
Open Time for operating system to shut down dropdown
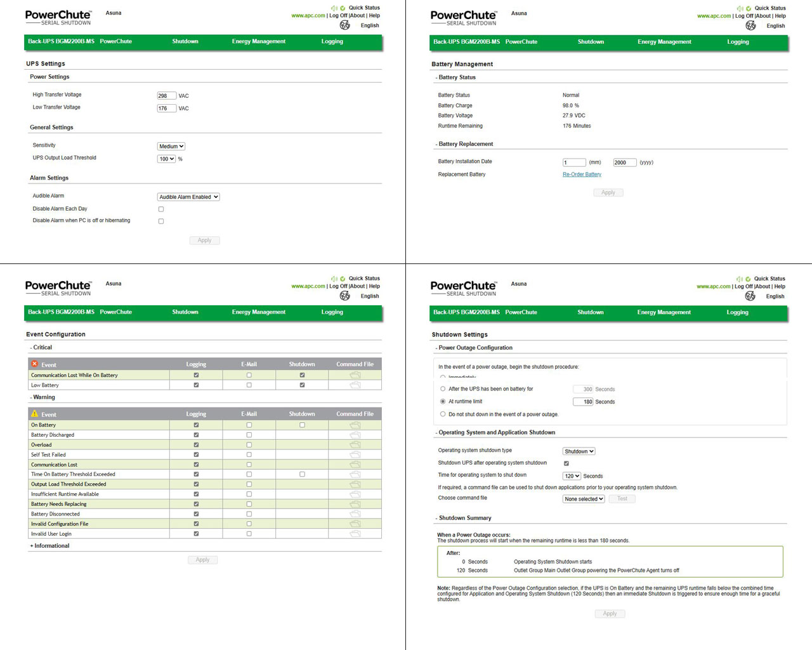(x=572, y=476)
